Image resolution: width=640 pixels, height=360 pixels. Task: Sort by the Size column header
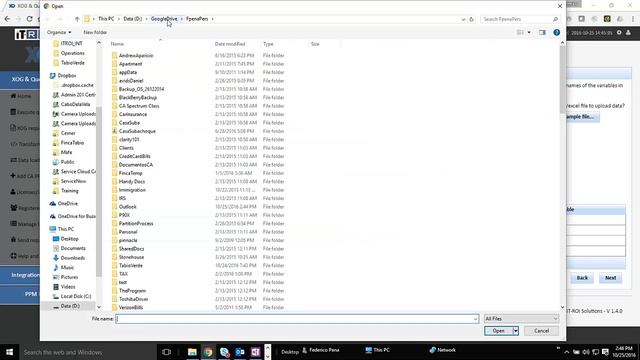pyautogui.click(x=315, y=44)
